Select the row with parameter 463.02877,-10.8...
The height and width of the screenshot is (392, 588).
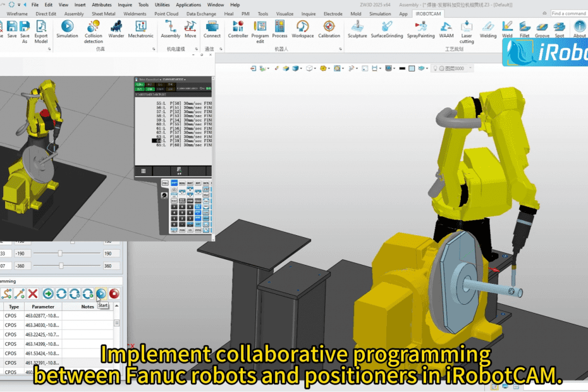[57, 316]
